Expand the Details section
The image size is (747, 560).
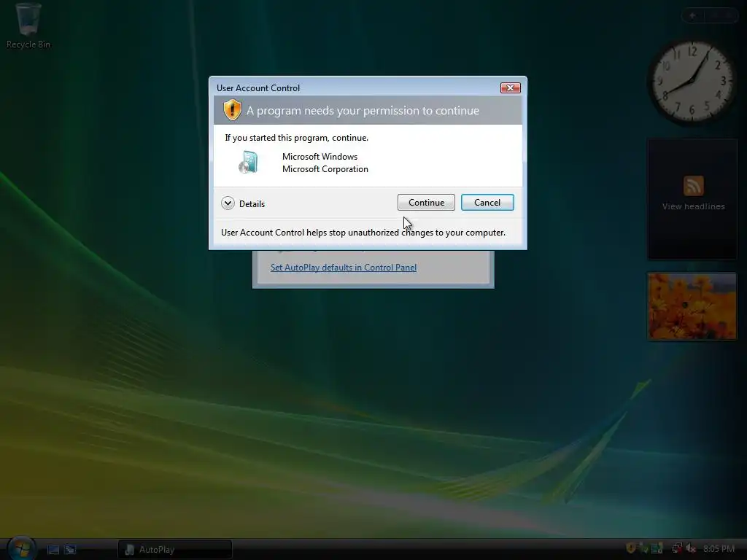(x=243, y=204)
